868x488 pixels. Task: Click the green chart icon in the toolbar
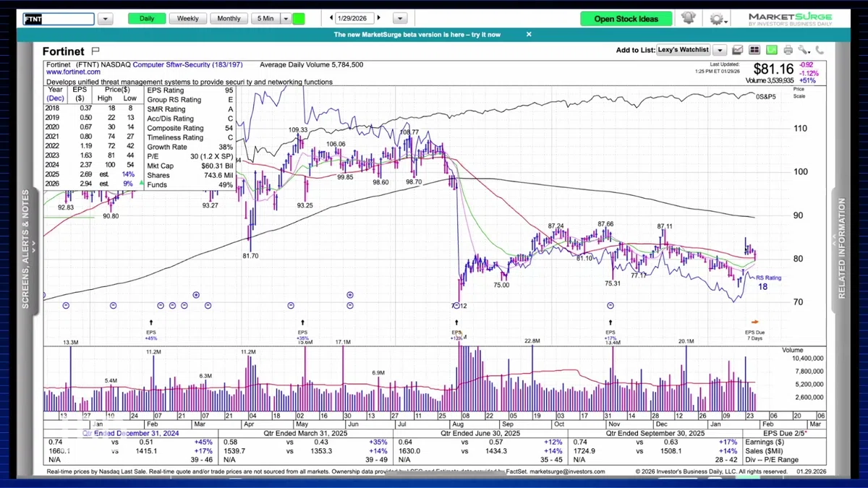click(771, 50)
